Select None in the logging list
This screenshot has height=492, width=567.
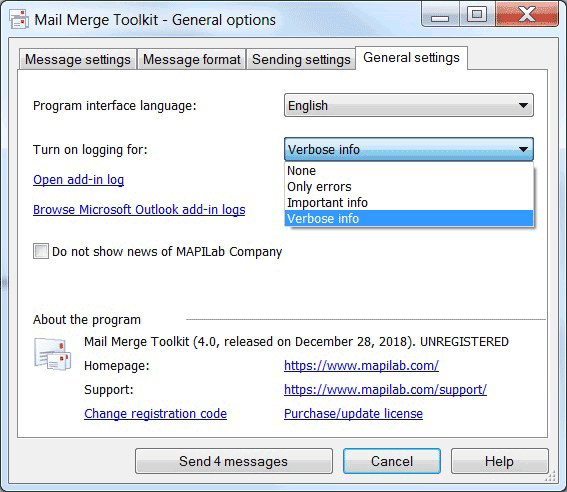pos(409,171)
